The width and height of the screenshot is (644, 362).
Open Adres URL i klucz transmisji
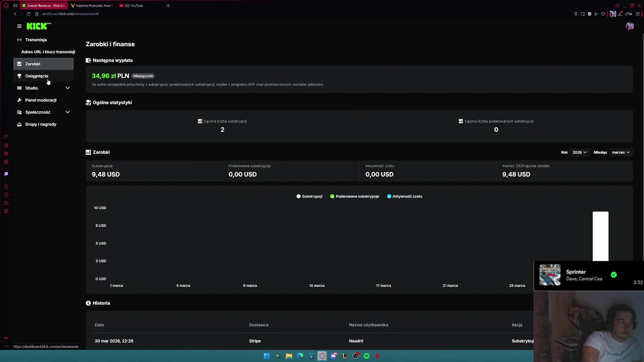coord(48,52)
